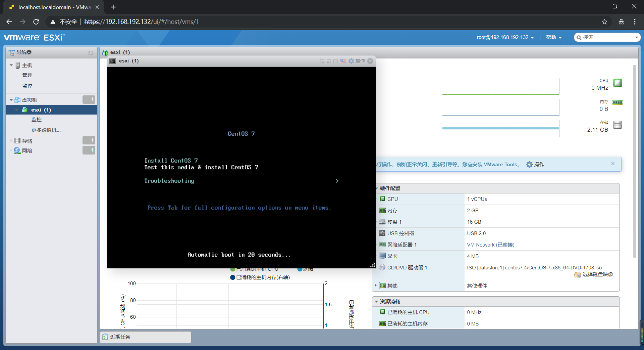Screen dimensions: 644x350
Task: Reload the browser page
Action: coord(36,22)
